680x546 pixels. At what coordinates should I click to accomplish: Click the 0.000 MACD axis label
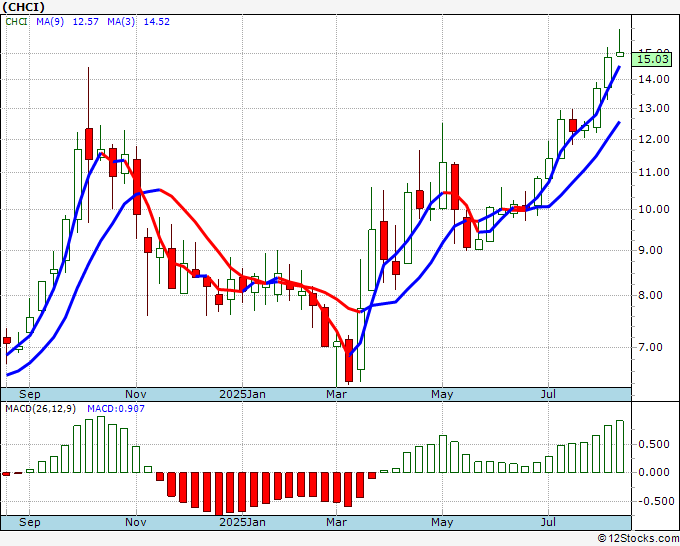pos(654,472)
